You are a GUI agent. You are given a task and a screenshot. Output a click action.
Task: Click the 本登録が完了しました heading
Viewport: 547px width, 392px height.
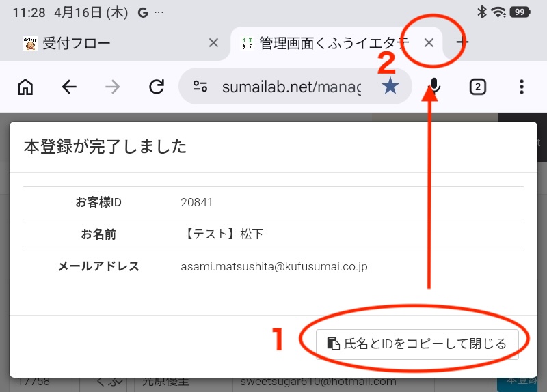[x=105, y=146]
